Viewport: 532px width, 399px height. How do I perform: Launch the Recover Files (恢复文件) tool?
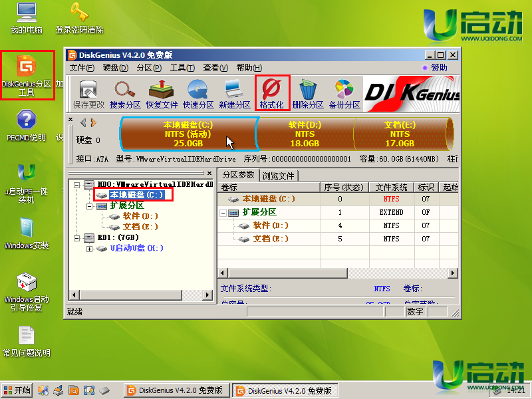[x=162, y=94]
